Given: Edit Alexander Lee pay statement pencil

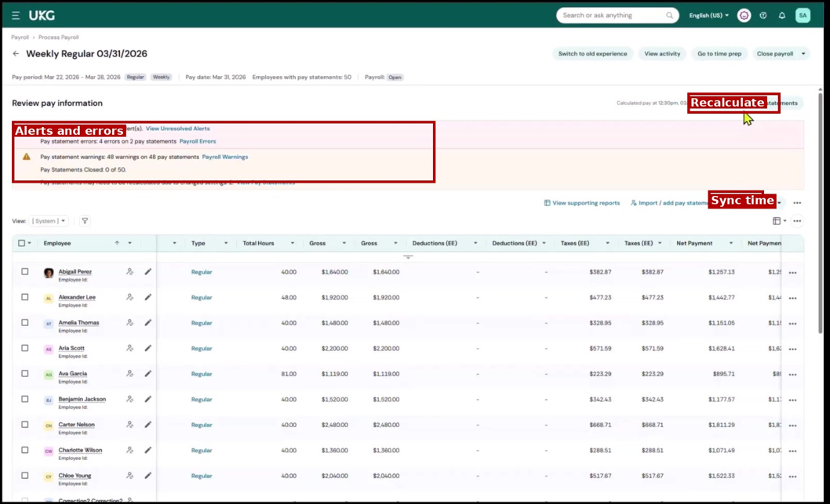Looking at the screenshot, I should [x=148, y=297].
